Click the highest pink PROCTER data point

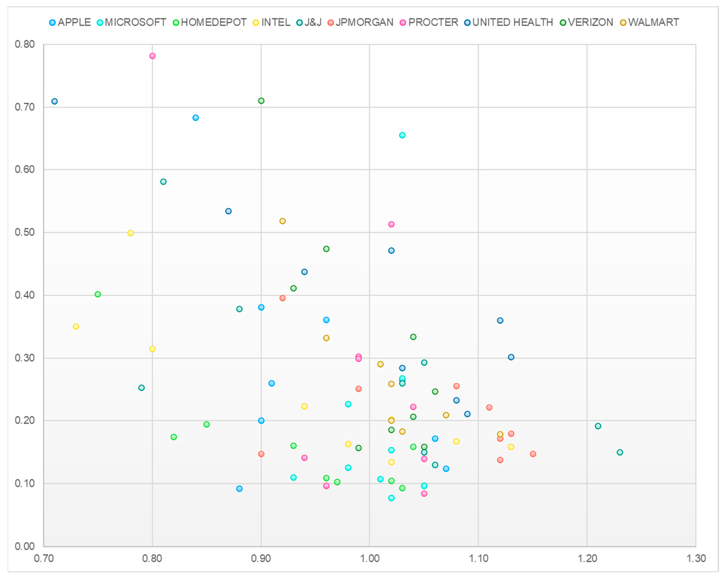coord(152,56)
